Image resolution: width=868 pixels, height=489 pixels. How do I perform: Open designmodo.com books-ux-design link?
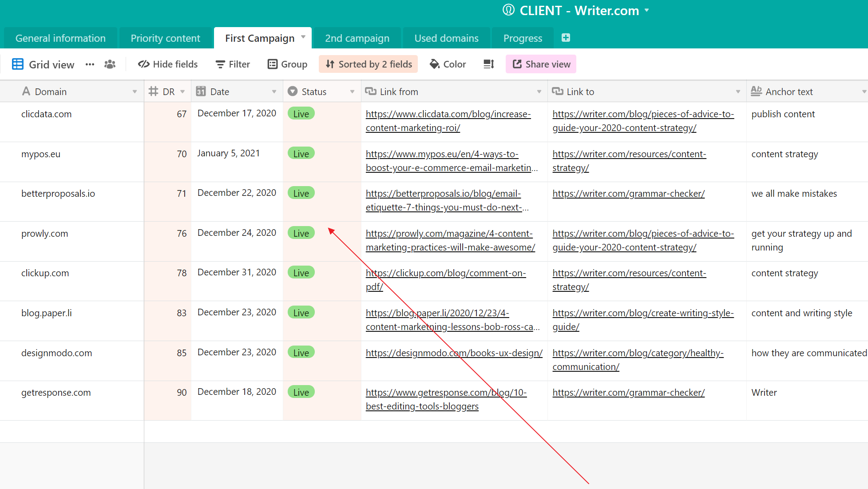454,353
